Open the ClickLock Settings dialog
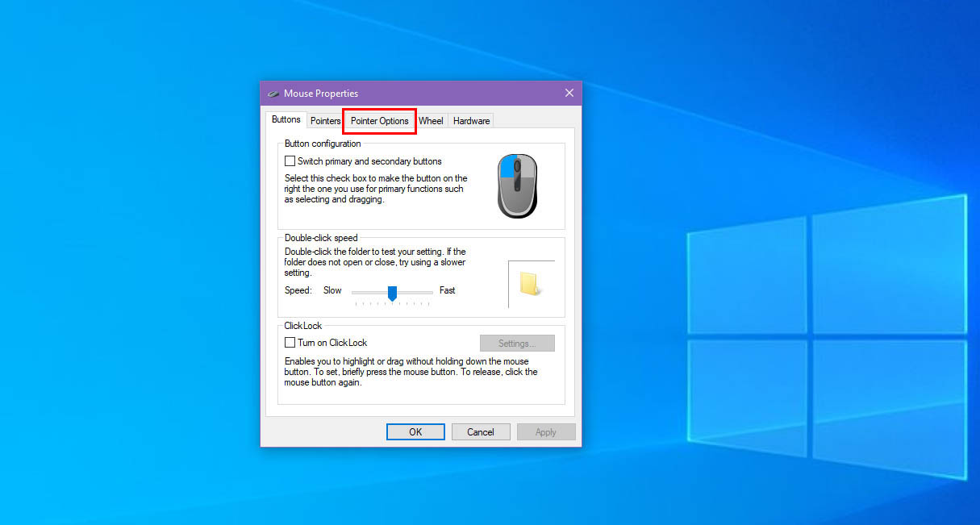The height and width of the screenshot is (525, 980). (x=517, y=343)
